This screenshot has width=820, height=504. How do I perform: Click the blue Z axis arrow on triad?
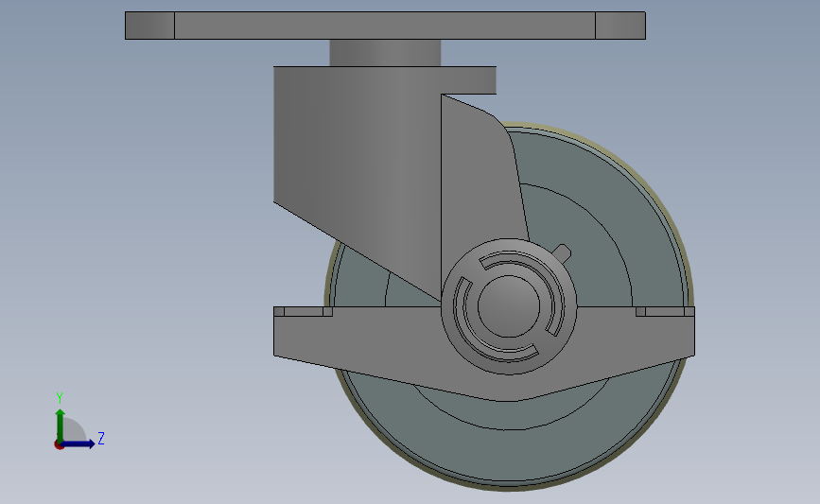point(79,443)
